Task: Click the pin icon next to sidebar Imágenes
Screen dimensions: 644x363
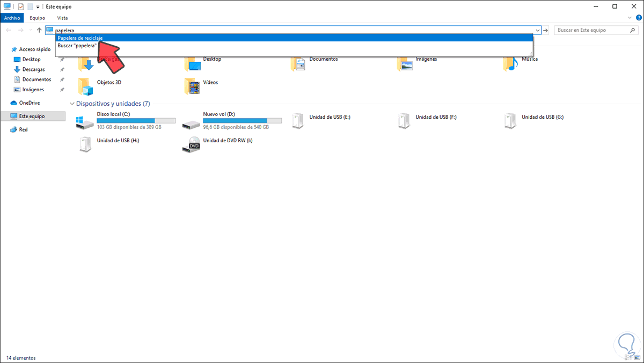Action: [62, 90]
